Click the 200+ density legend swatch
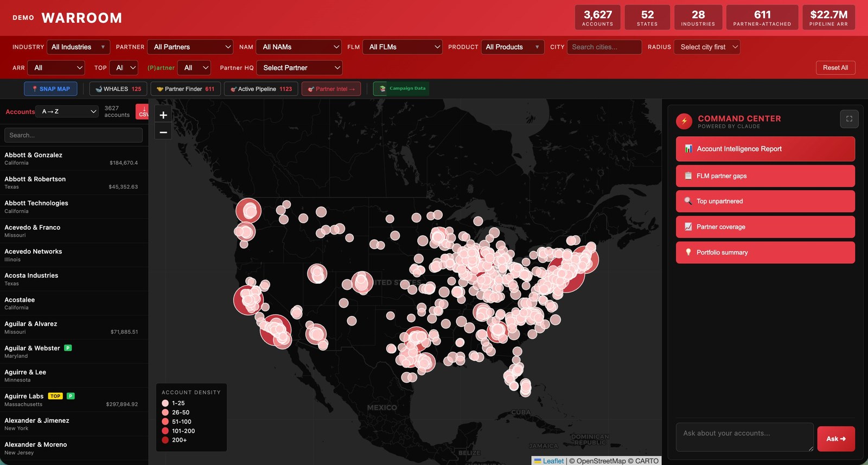868x465 pixels. (165, 440)
